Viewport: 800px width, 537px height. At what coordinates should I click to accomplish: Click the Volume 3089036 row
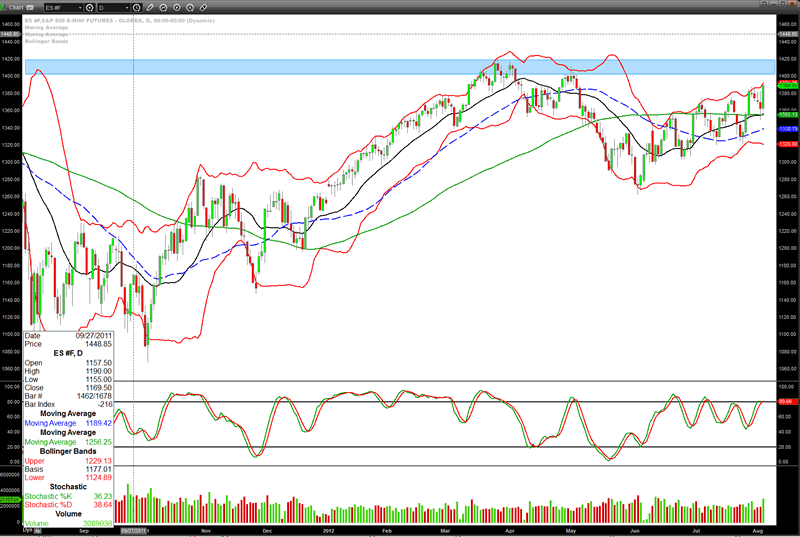click(68, 523)
